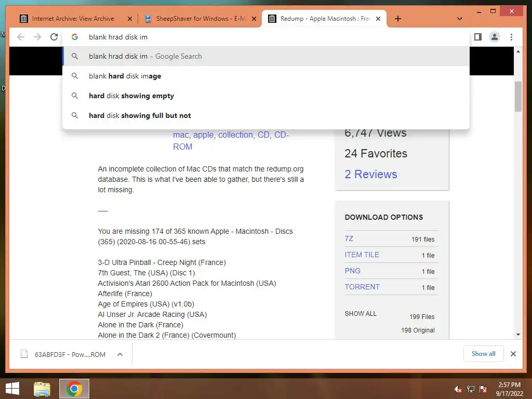Reload the current page
The width and height of the screenshot is (532, 399).
click(54, 37)
